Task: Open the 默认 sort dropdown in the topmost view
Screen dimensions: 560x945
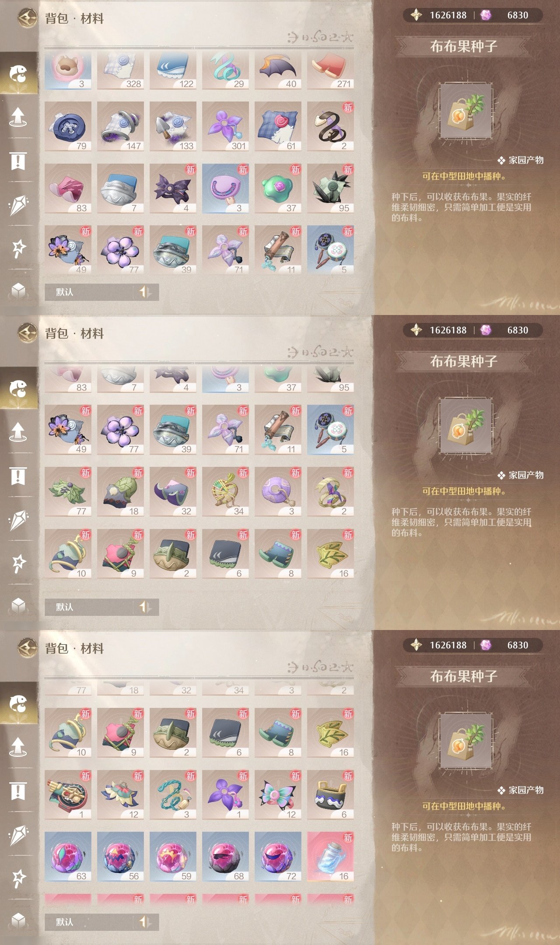Action: pyautogui.click(x=89, y=292)
